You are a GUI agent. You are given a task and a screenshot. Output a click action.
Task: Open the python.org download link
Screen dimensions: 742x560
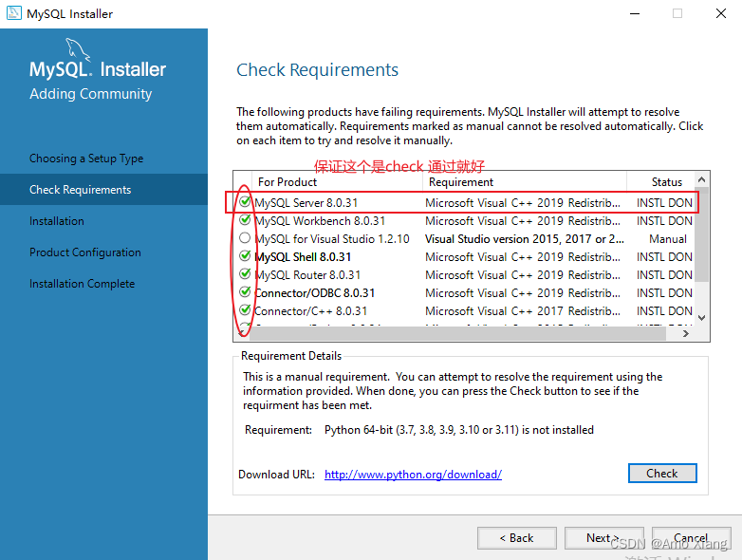413,475
